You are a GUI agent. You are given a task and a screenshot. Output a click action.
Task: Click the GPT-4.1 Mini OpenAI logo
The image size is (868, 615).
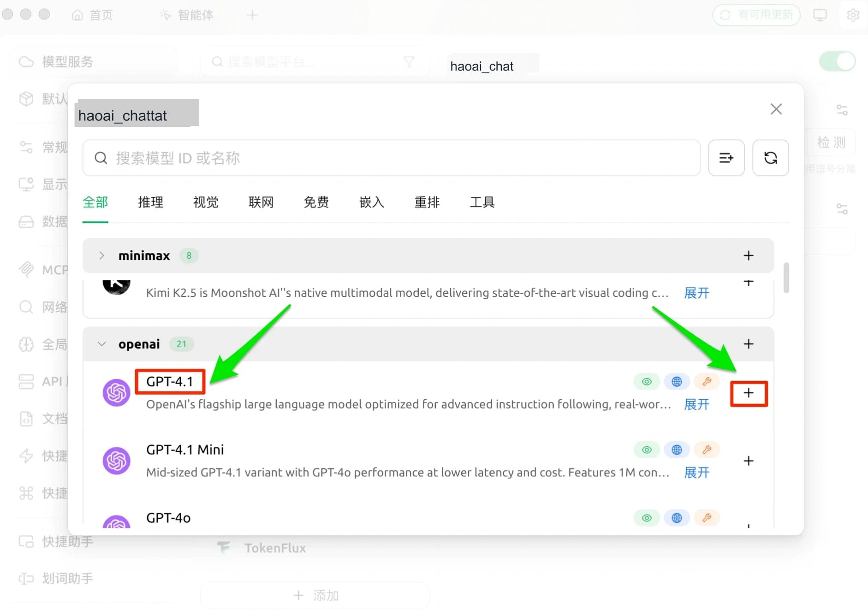pos(116,461)
